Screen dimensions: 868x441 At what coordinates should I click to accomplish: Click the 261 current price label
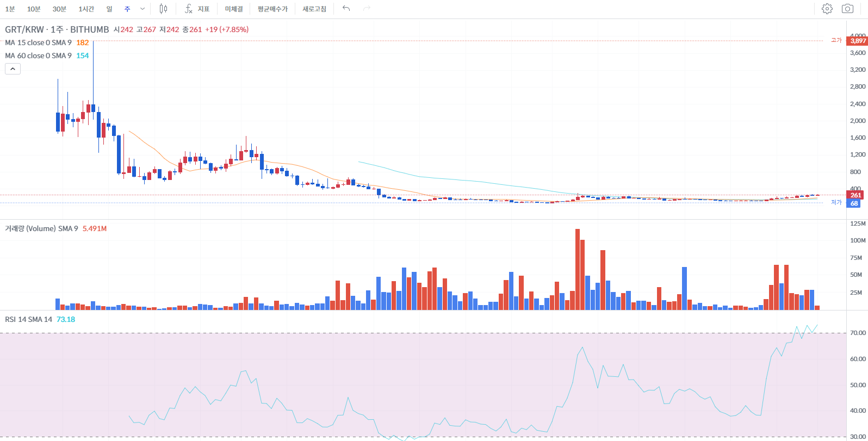pos(855,195)
